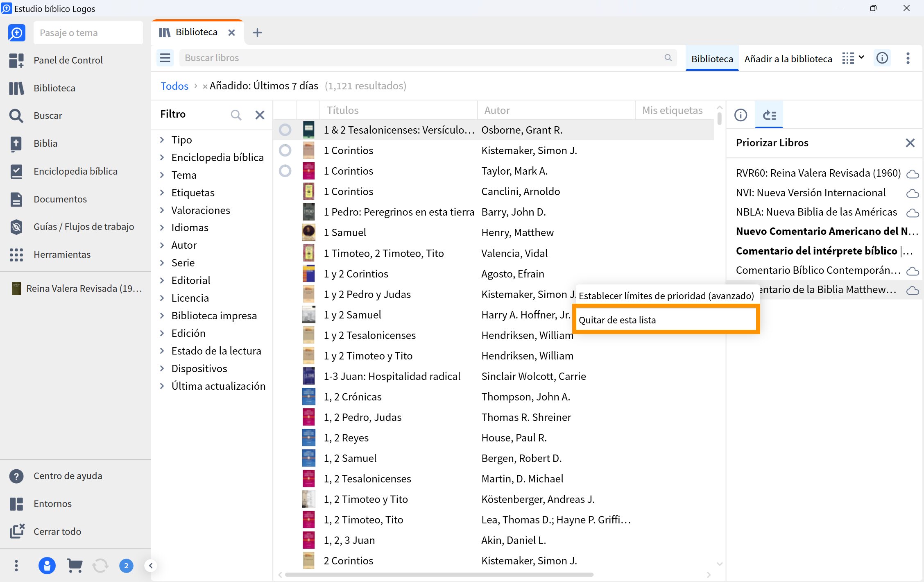This screenshot has height=582, width=924.
Task: Open the library panel kebab menu
Action: tap(908, 58)
